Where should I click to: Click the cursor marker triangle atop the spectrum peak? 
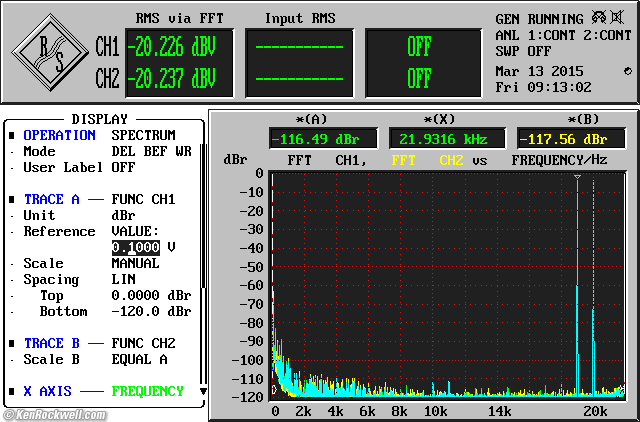(x=577, y=177)
